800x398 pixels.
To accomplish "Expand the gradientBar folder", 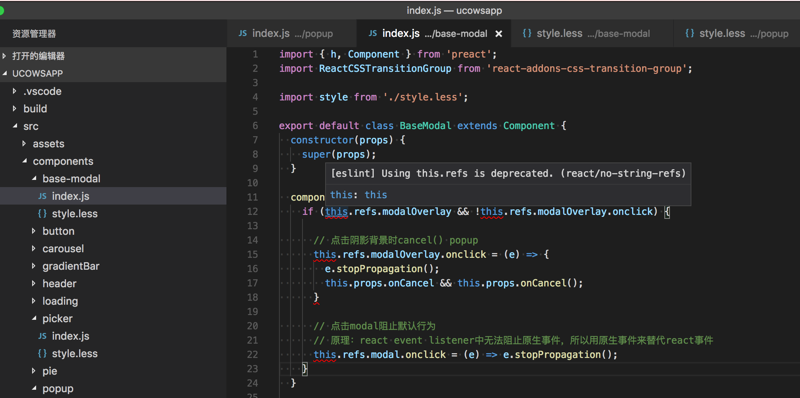I will tap(113, 266).
